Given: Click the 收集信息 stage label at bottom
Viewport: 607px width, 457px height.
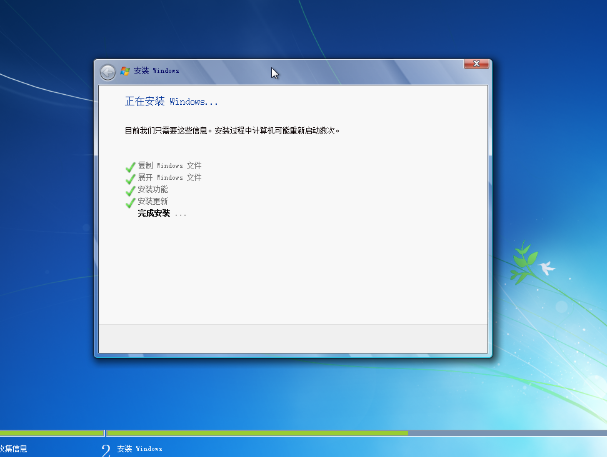Looking at the screenshot, I should click(14, 450).
